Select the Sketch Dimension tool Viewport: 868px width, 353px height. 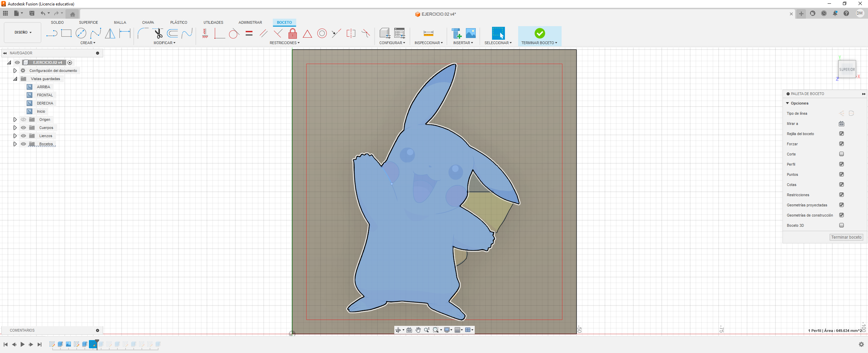click(x=125, y=33)
